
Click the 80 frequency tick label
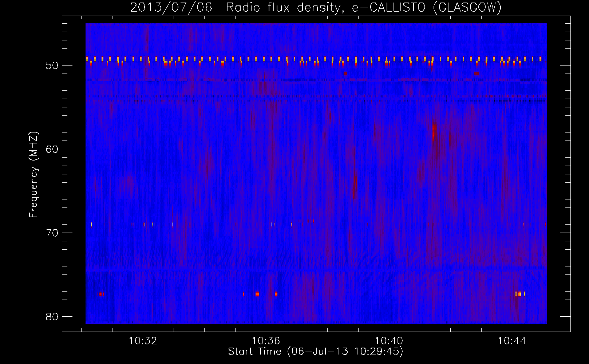[52, 317]
